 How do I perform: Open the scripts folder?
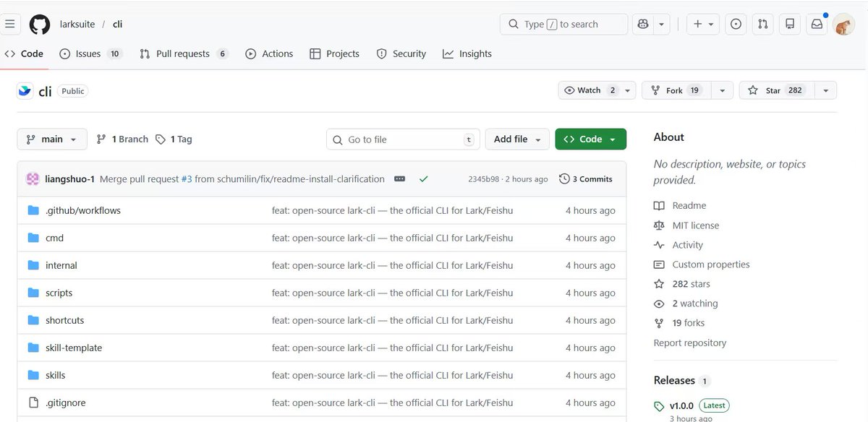pyautogui.click(x=59, y=293)
